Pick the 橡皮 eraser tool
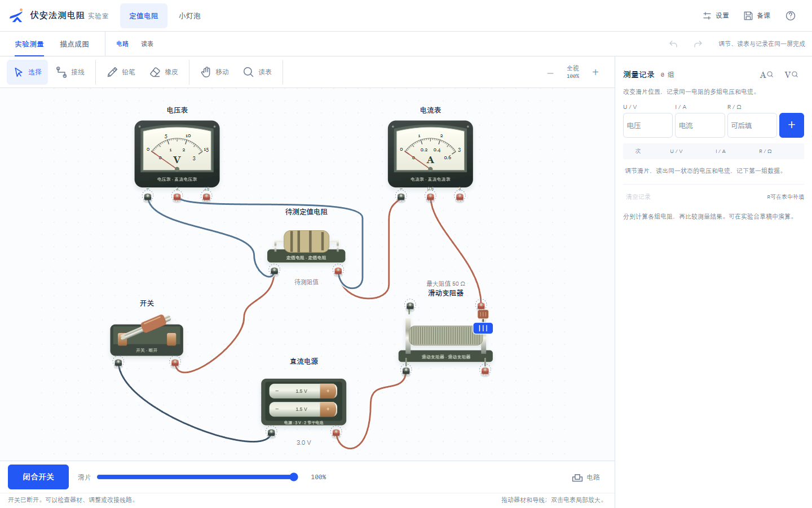812x508 pixels. coord(164,72)
